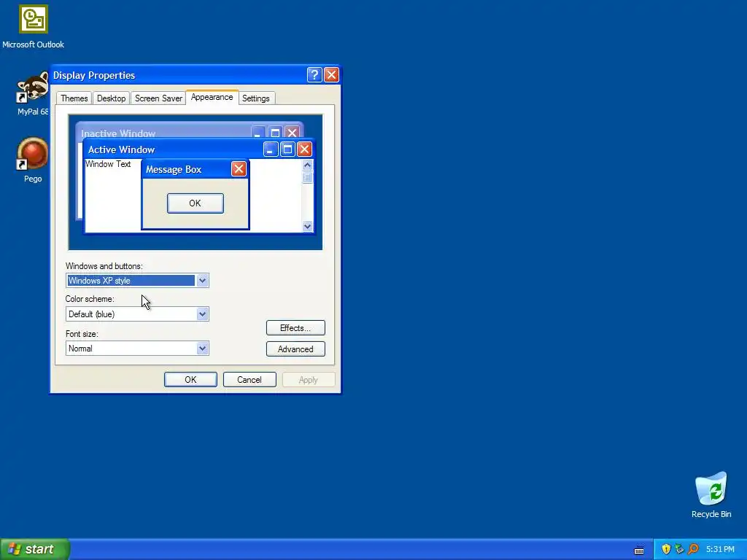The image size is (747, 560).
Task: Open the Windows start menu
Action: pos(35,549)
